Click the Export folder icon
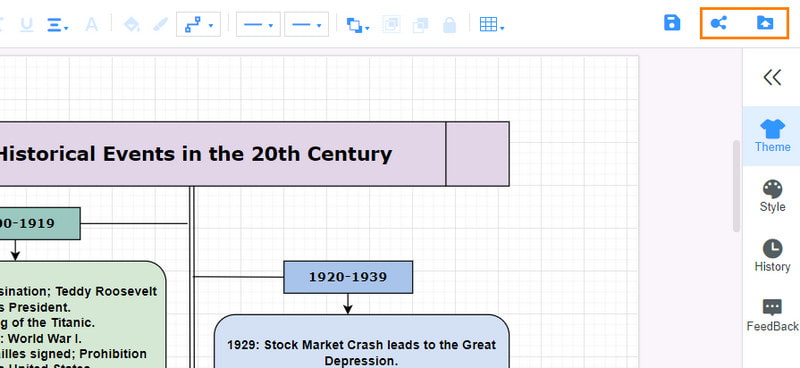This screenshot has width=800, height=368. [x=765, y=23]
